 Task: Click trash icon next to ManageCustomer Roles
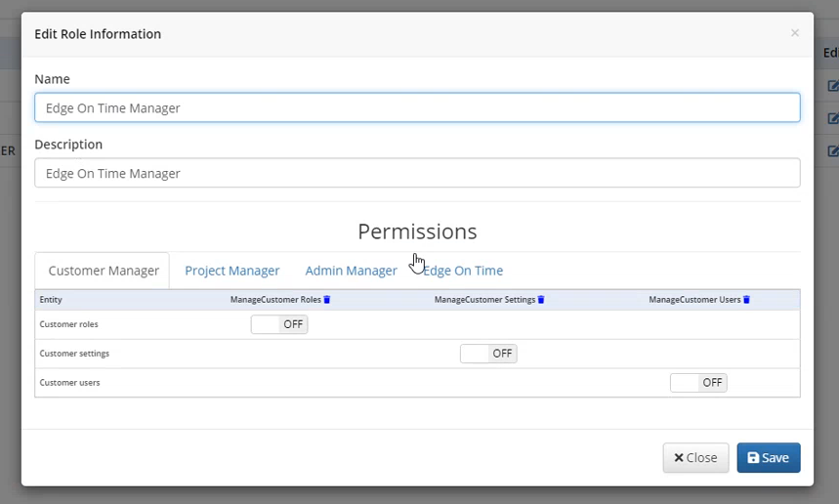(x=327, y=300)
